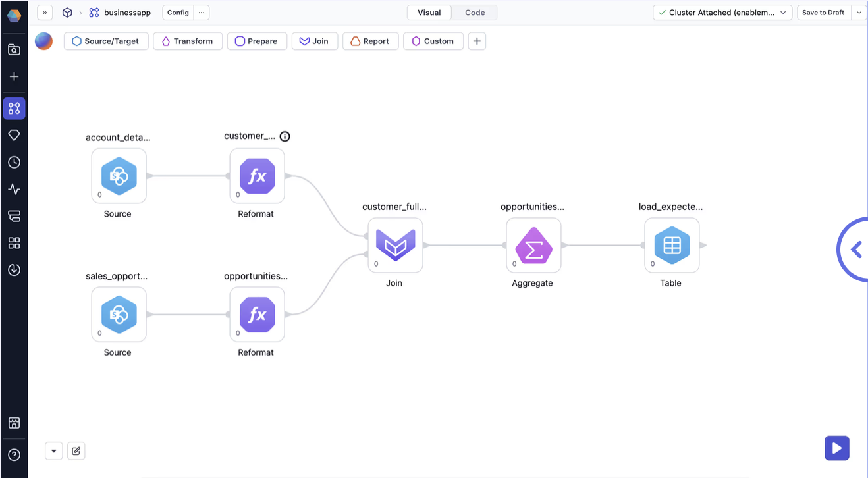The height and width of the screenshot is (478, 868).
Task: Open the opportunities Aggregate gem
Action: pos(533,246)
